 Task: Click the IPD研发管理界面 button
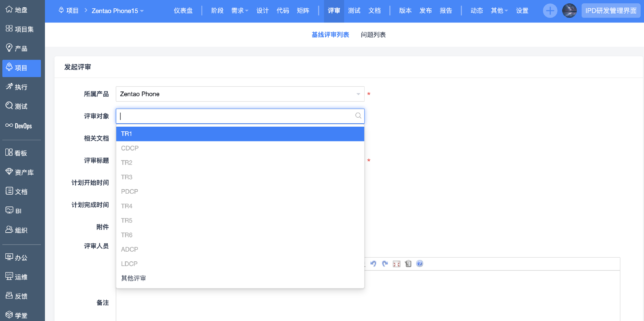610,11
